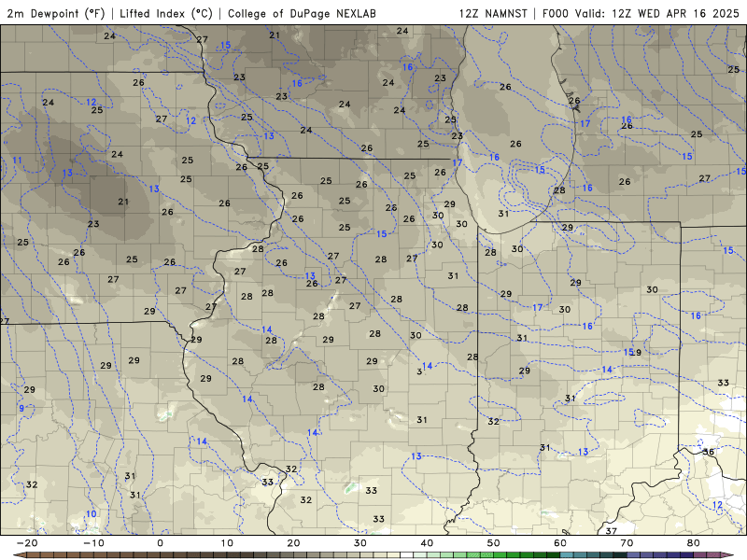Click the "2m Dewpoint (°F)" title text
This screenshot has width=747, height=560.
coord(56,13)
